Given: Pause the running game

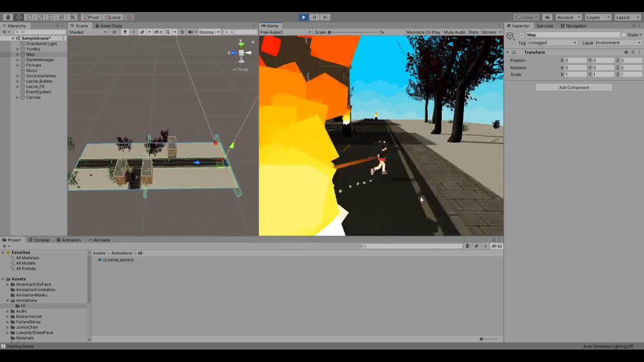Looking at the screenshot, I should (x=314, y=17).
